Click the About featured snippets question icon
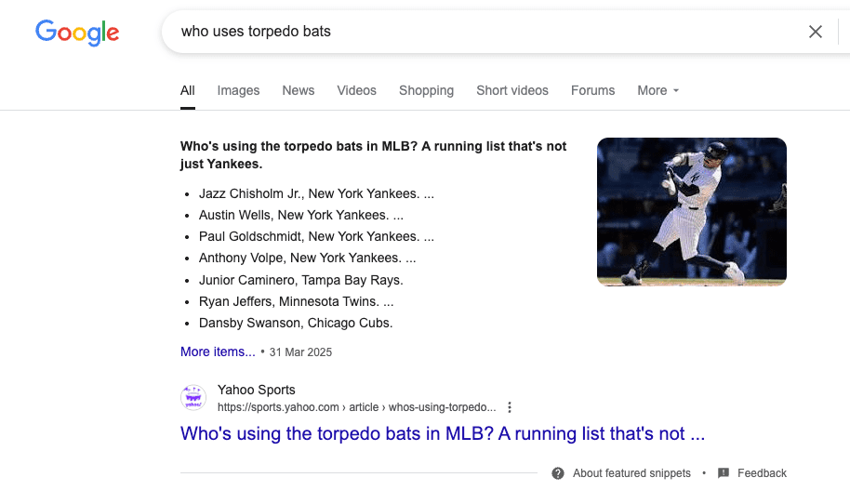Viewport: 850px width, 504px height. pos(558,473)
